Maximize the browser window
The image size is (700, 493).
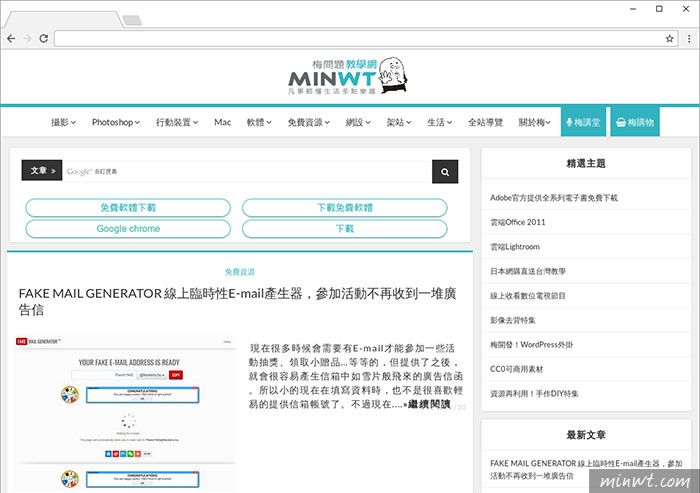(x=659, y=9)
